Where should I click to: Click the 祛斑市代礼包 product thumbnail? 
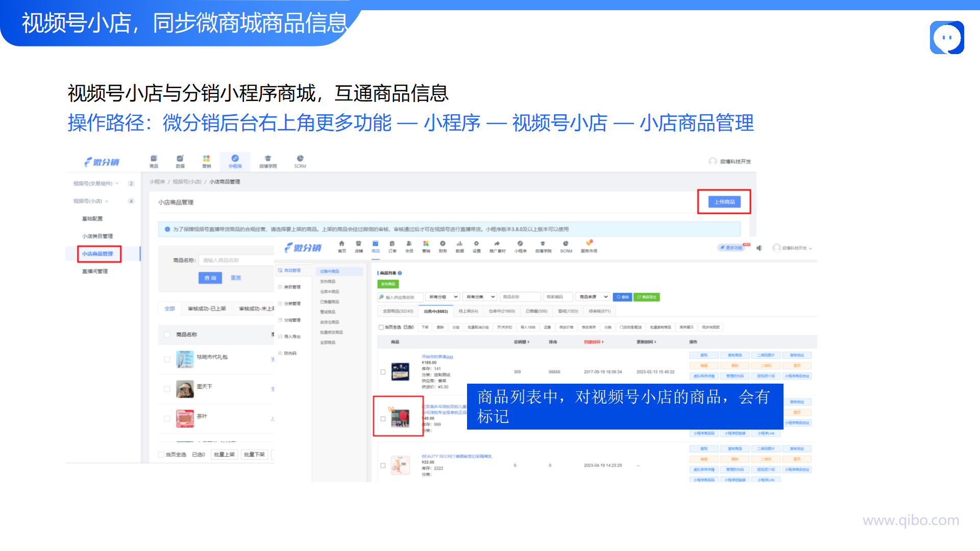(185, 359)
